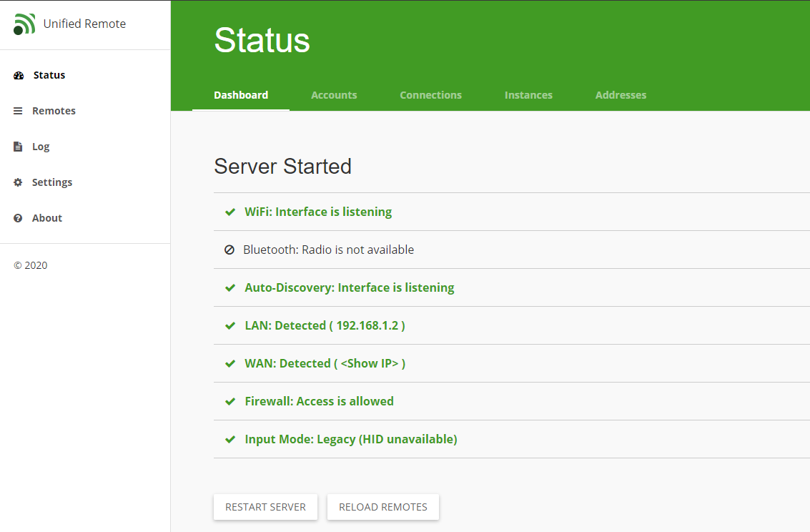
Task: Open the About page in sidebar
Action: click(85, 218)
